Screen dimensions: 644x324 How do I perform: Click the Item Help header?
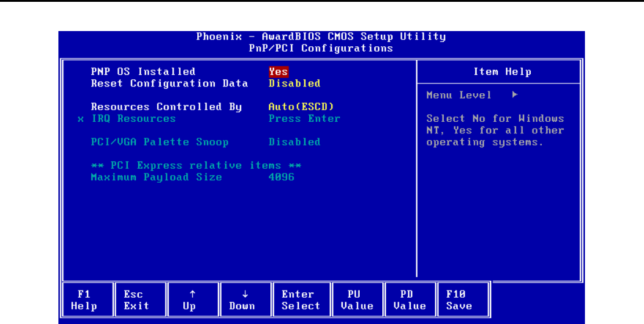[x=502, y=72]
